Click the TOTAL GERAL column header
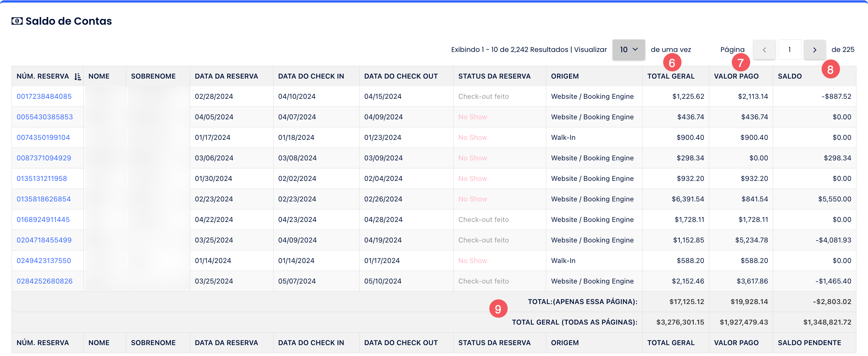 [x=670, y=76]
